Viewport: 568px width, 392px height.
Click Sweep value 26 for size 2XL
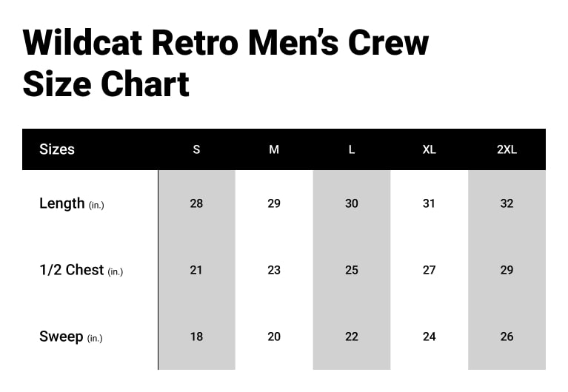(x=507, y=337)
